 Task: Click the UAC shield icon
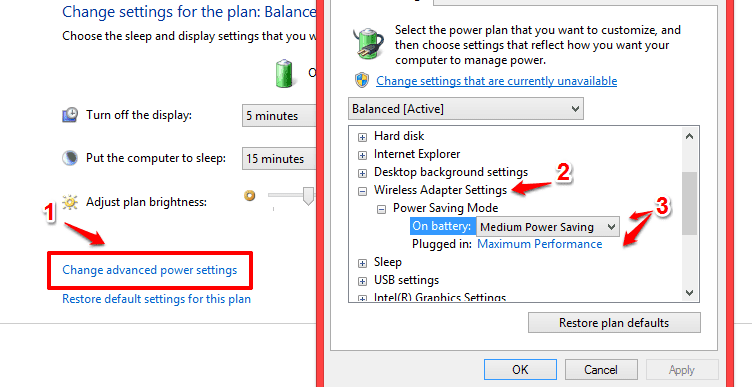click(x=362, y=81)
